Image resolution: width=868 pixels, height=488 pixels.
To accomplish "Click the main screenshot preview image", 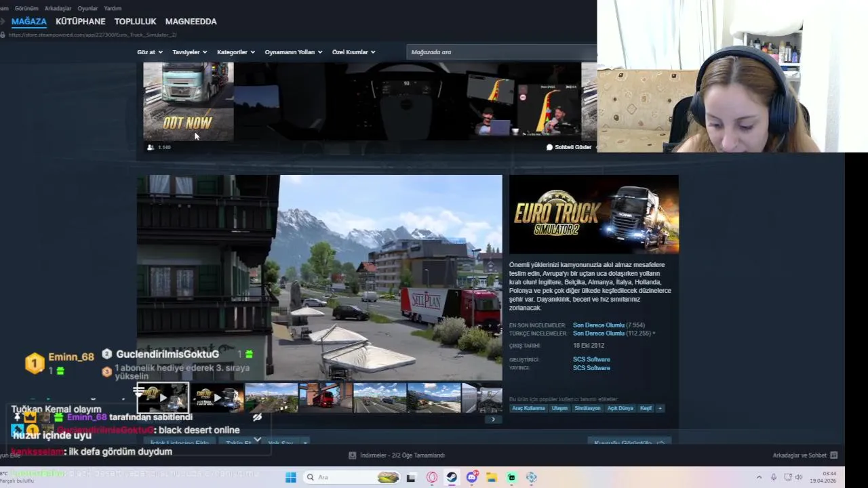I will pos(319,278).
